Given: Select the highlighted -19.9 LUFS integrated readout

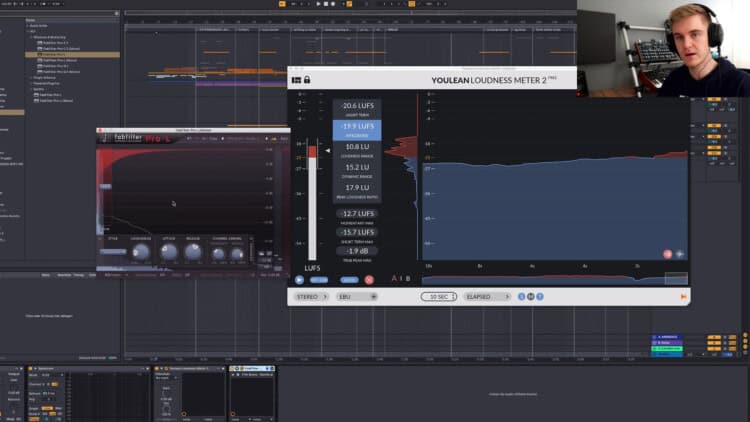Looking at the screenshot, I should pyautogui.click(x=357, y=130).
